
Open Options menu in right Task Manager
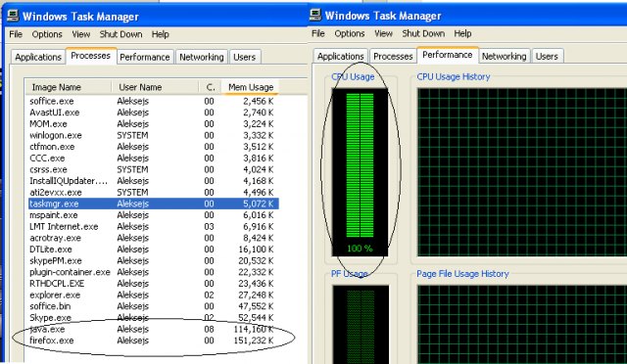point(350,33)
